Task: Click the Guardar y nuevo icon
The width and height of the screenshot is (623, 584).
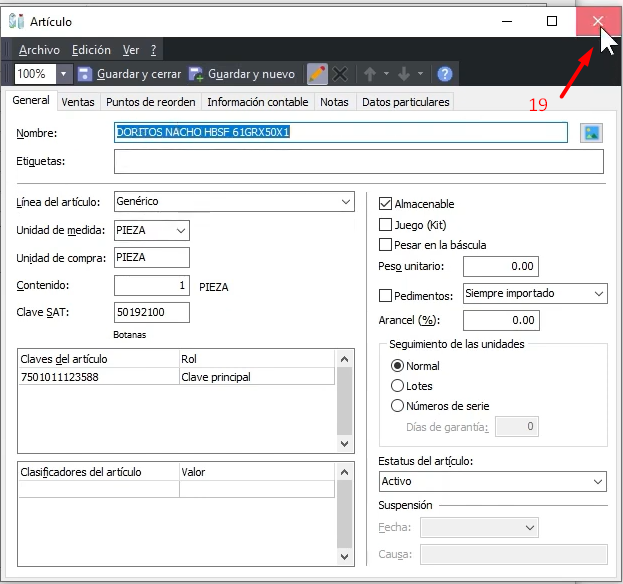Action: pos(197,74)
